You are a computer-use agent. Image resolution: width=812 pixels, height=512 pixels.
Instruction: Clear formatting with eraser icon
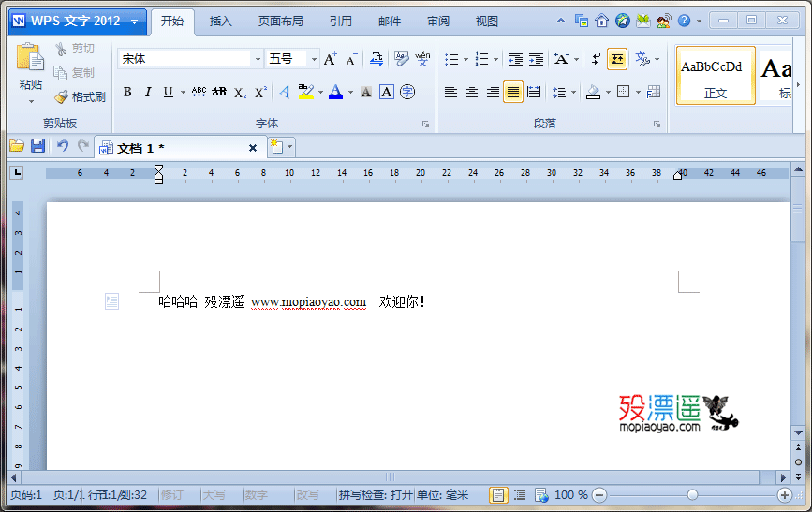click(401, 59)
